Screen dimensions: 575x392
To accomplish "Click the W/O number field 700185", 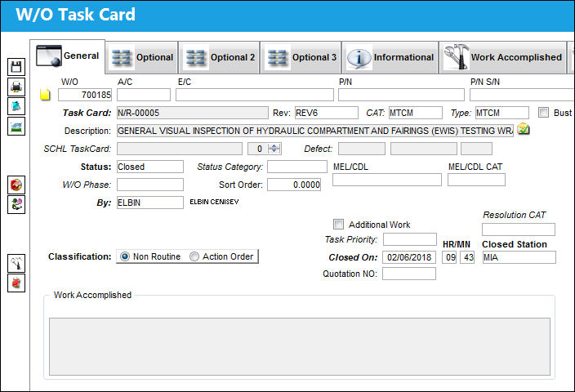I will [85, 95].
